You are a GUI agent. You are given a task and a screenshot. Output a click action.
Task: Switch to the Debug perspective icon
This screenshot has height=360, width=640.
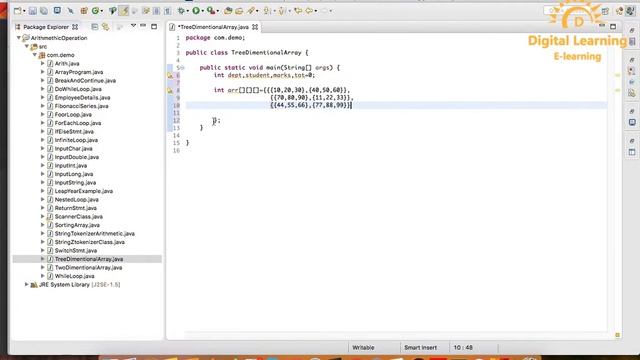[x=620, y=11]
